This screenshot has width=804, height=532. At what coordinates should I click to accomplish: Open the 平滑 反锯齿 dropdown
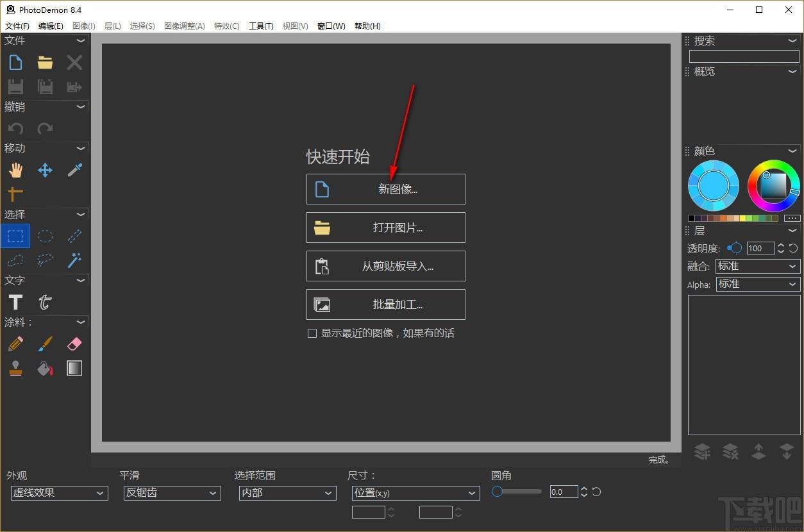[172, 493]
